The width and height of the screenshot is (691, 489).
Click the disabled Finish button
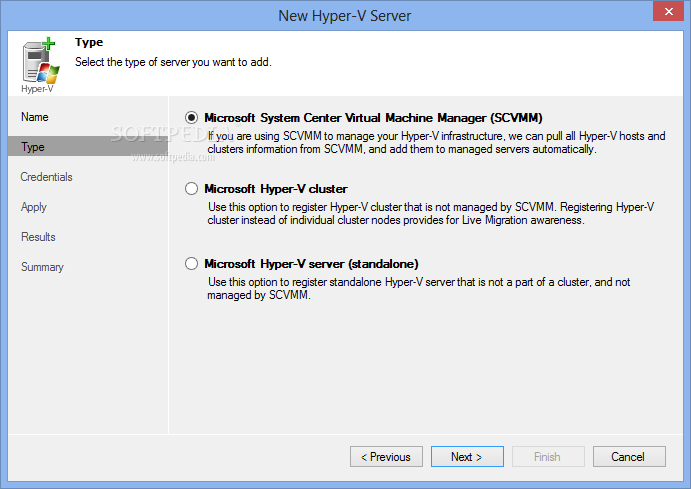[x=548, y=457]
